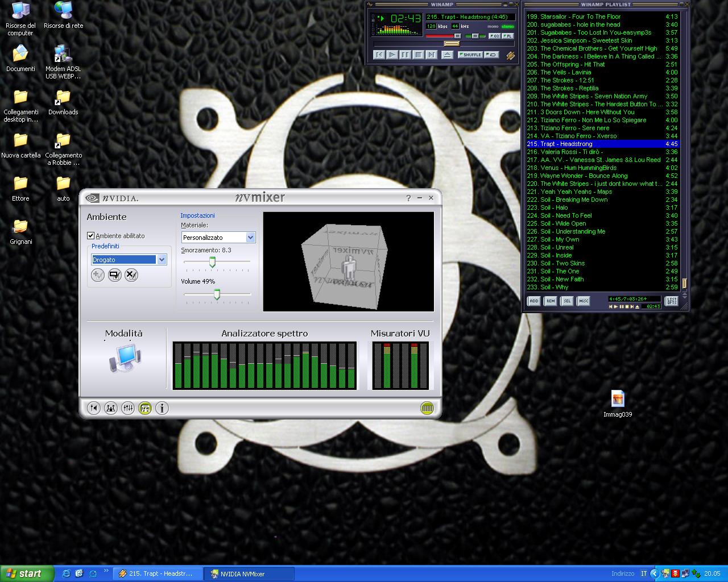Select playlist track 209. Seven Nation Army
The image size is (728, 582).
click(x=602, y=96)
